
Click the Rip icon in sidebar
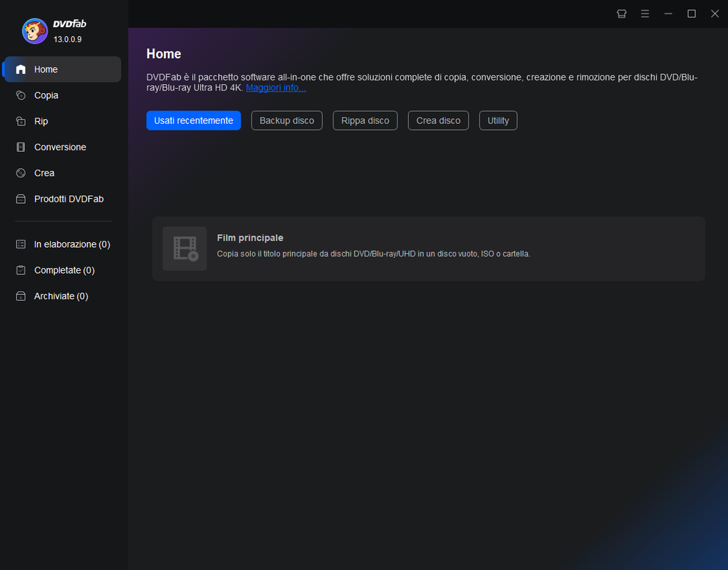(21, 121)
